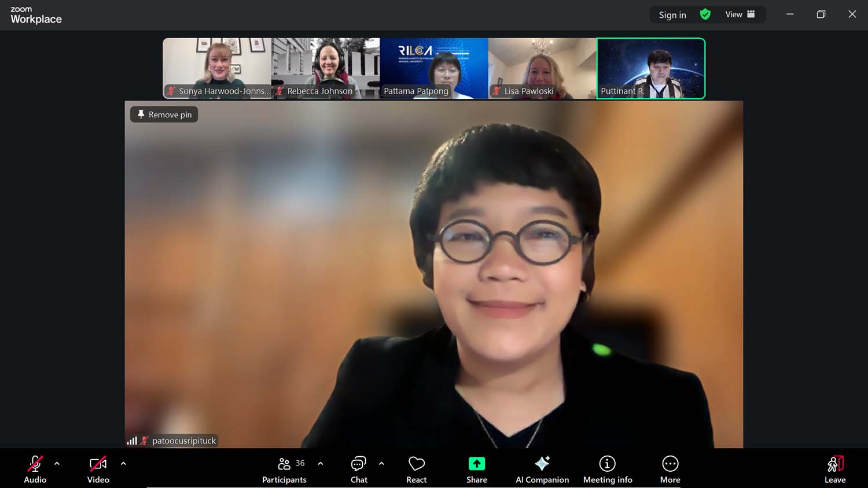Select Lisa Pawloski's video thumbnail
868x488 pixels.
coord(542,68)
